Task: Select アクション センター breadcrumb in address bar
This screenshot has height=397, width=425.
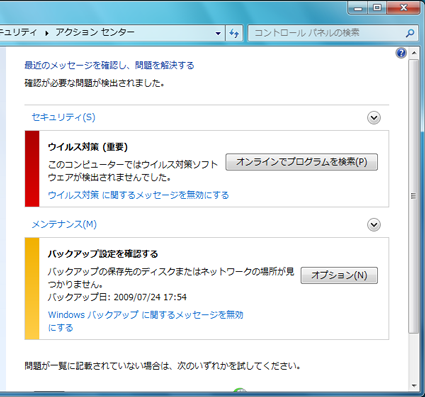Action: point(95,32)
